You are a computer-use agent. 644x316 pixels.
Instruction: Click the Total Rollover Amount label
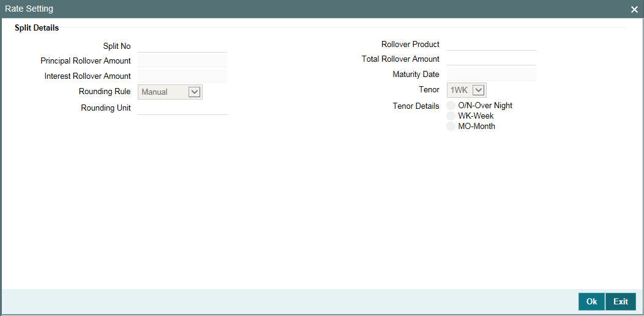click(x=400, y=59)
